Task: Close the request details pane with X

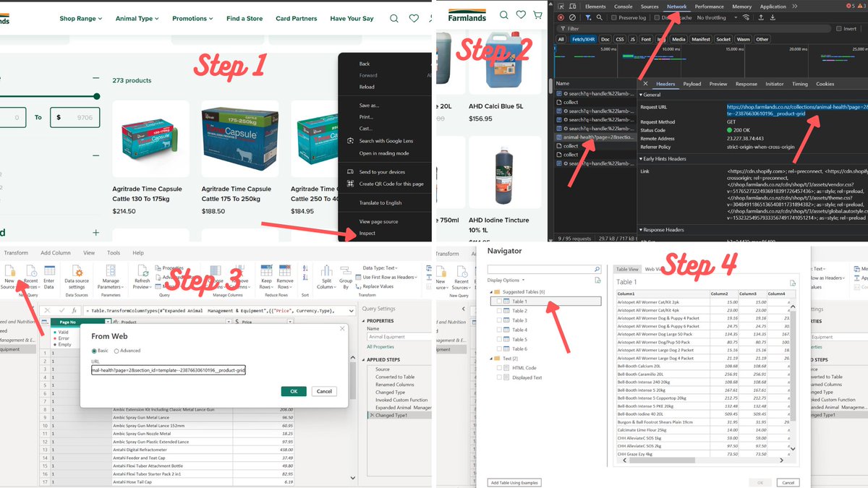Action: pos(646,84)
